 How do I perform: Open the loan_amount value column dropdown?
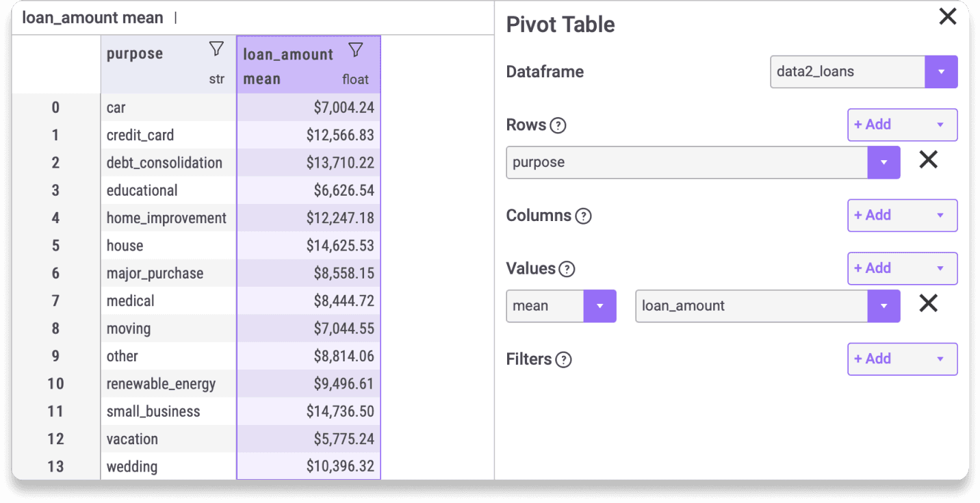tap(884, 306)
